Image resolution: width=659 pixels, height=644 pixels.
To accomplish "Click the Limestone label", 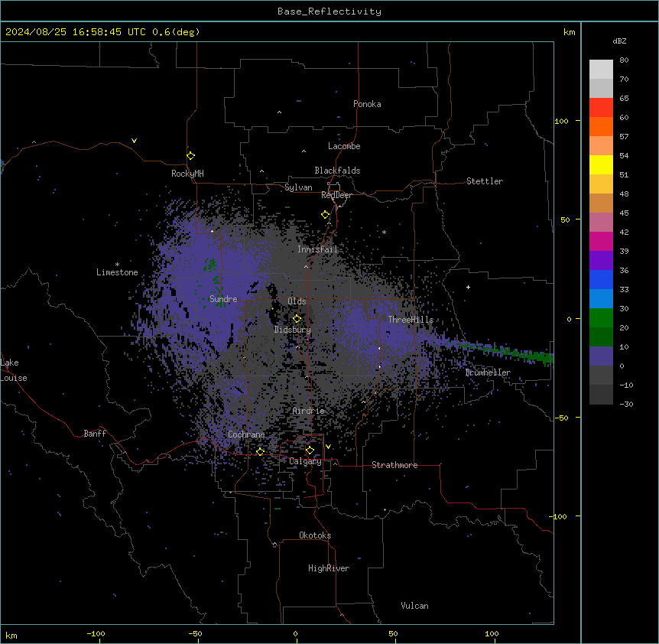I will (117, 272).
